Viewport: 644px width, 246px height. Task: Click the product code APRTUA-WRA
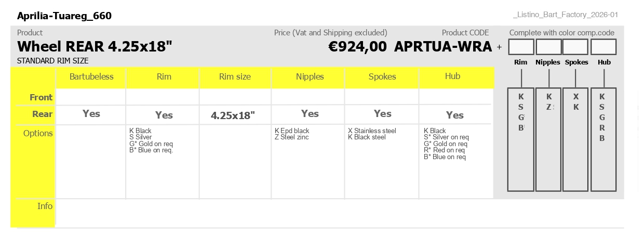pos(443,46)
